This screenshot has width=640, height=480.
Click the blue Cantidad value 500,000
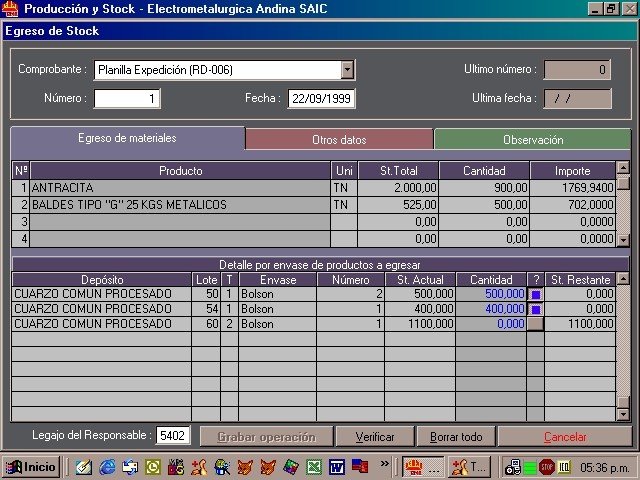pos(491,294)
